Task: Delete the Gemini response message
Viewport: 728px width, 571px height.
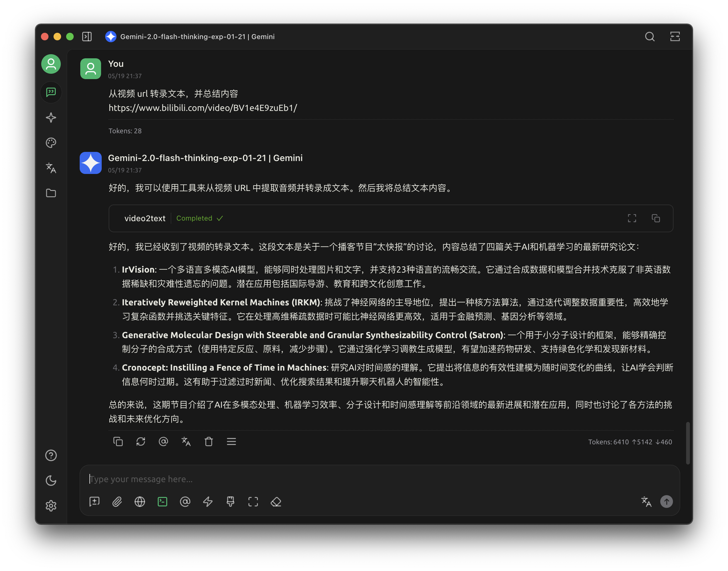Action: 208,441
